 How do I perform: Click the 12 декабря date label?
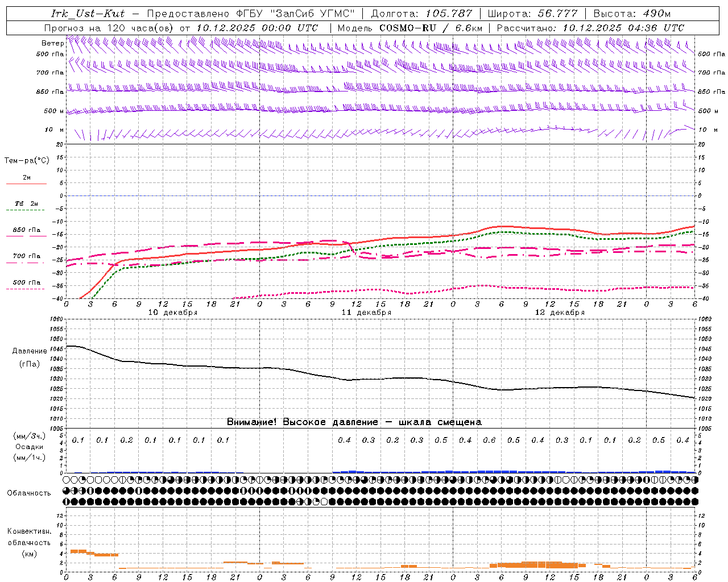coord(560,313)
